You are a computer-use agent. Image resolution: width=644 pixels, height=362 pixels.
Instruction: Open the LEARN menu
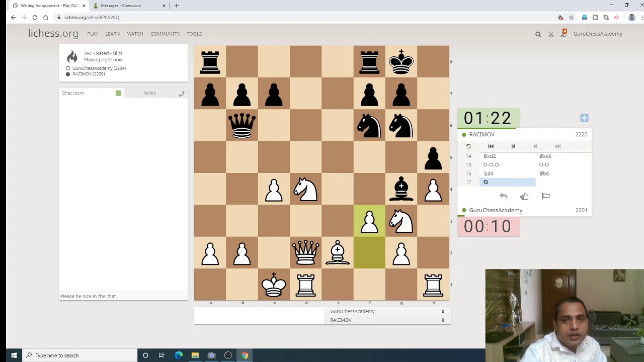click(113, 34)
